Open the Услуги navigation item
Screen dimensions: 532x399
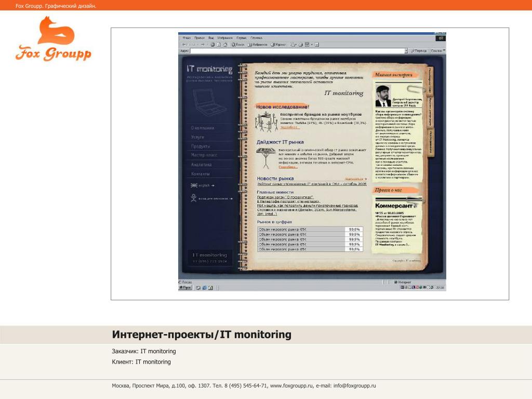click(197, 137)
